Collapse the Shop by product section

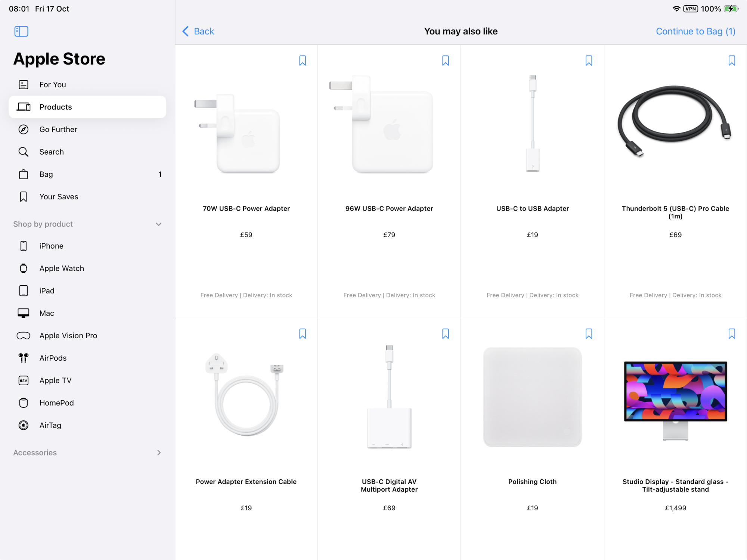click(x=159, y=224)
